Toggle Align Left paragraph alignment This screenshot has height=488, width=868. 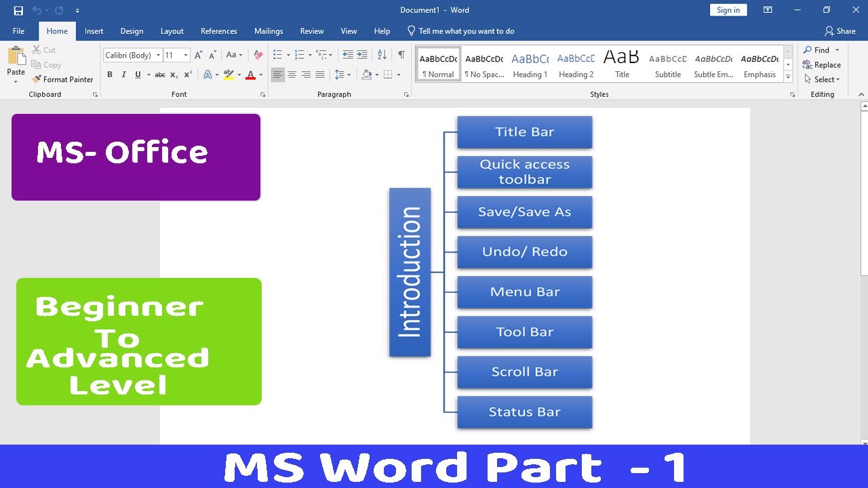click(277, 75)
